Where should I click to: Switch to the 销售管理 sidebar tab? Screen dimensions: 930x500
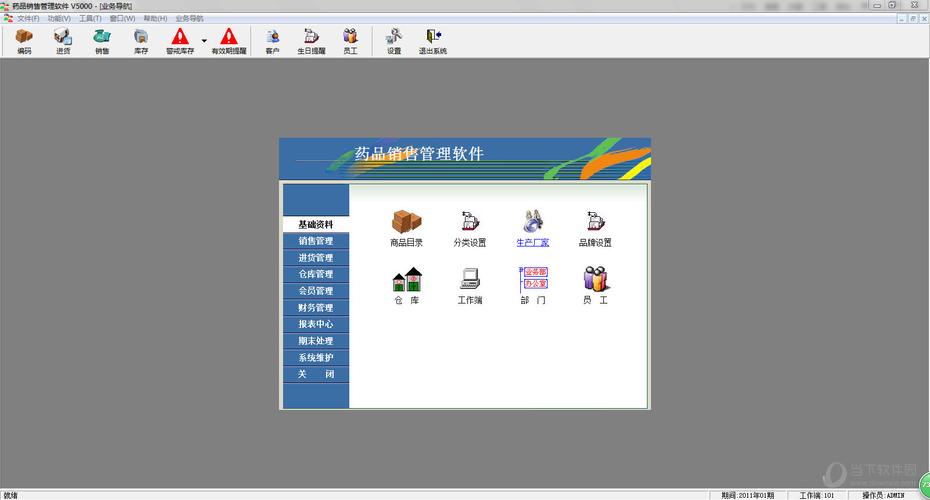click(316, 241)
